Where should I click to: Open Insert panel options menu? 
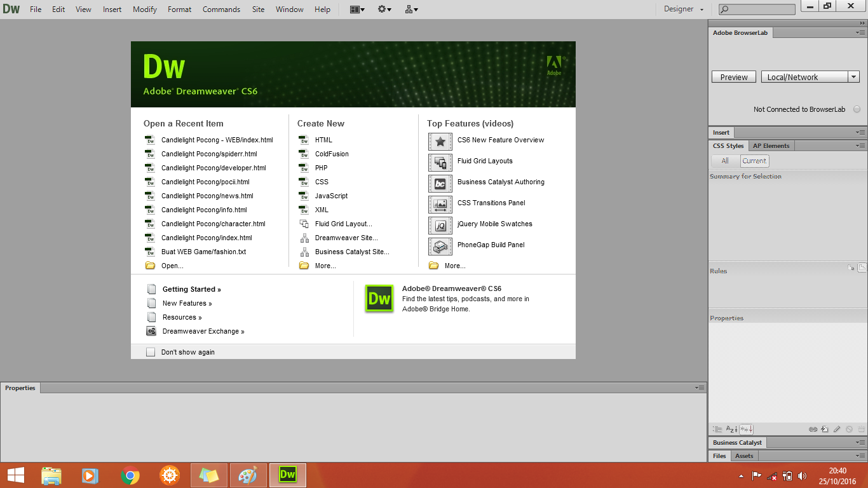(x=861, y=133)
